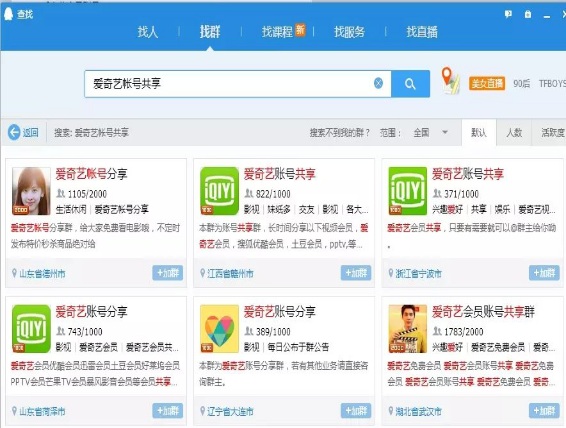Click the 浙江省宁波市 location link

click(419, 274)
